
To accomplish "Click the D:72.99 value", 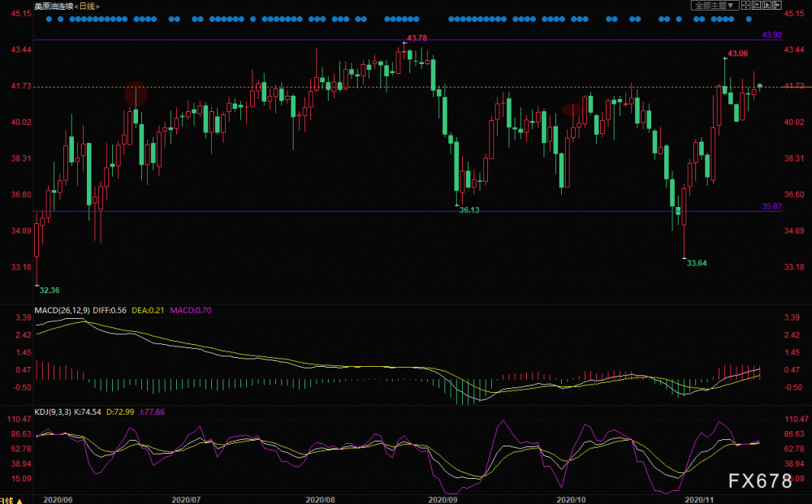I will pos(120,412).
